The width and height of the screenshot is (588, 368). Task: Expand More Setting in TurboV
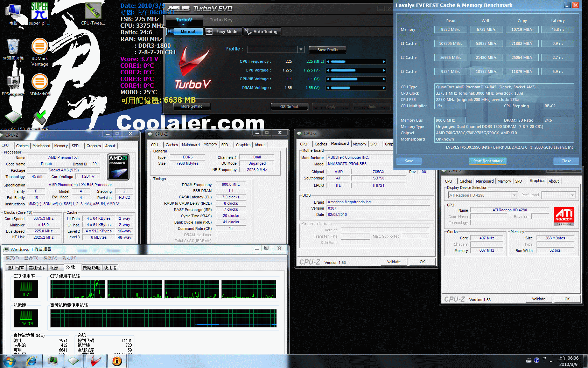click(x=192, y=107)
